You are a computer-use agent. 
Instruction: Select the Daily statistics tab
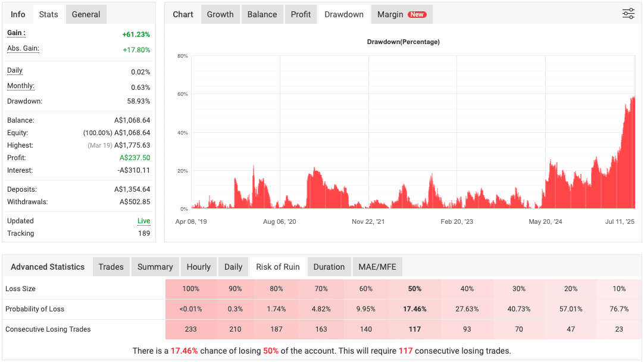tap(233, 267)
